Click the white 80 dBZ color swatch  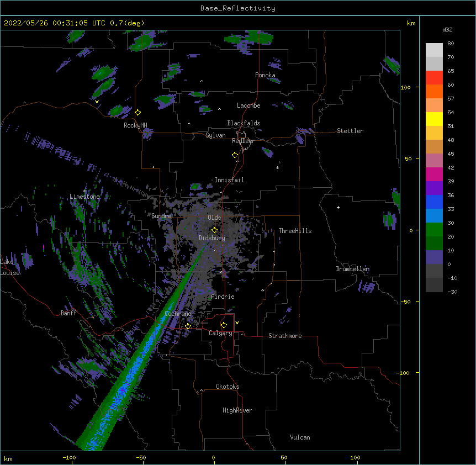pos(434,50)
